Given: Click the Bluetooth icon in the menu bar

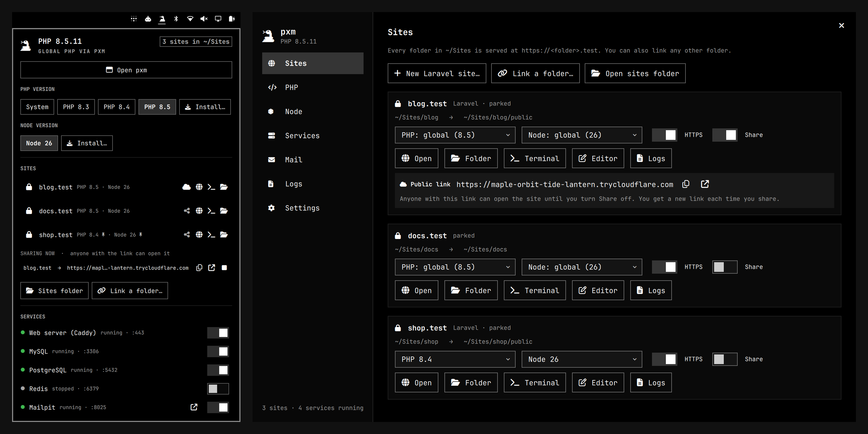Looking at the screenshot, I should coord(176,19).
